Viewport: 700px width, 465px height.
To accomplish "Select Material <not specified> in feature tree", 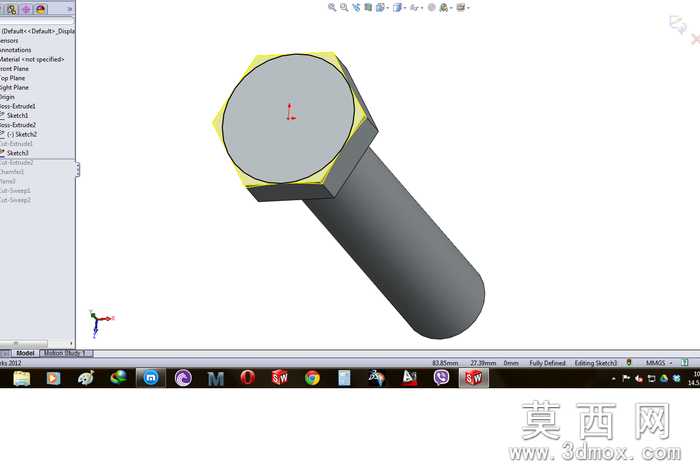I will pos(32,59).
